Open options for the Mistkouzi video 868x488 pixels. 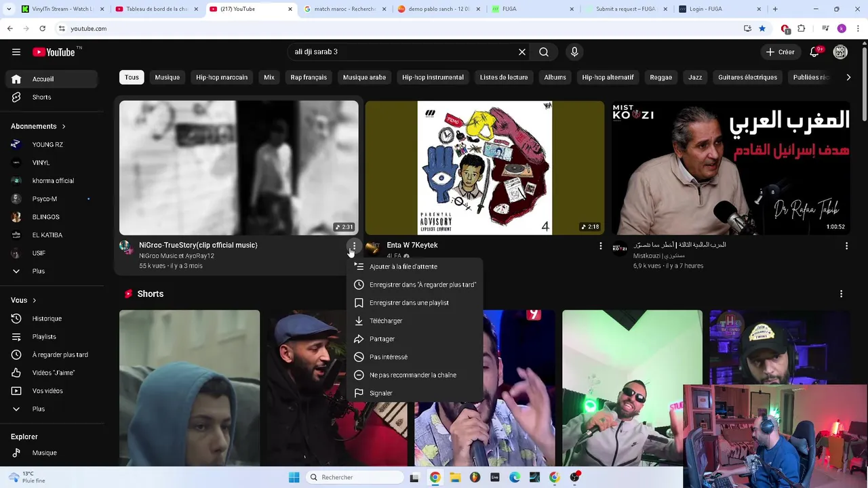(x=846, y=246)
